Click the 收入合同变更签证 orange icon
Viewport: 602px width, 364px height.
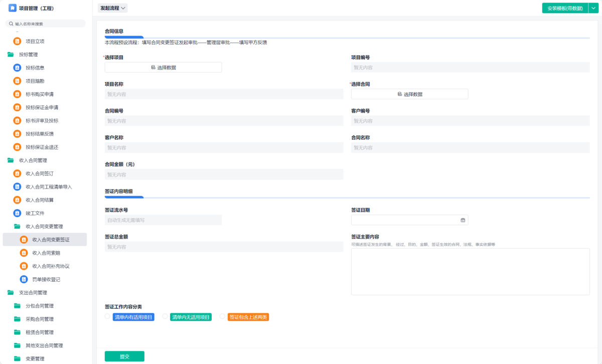24,240
